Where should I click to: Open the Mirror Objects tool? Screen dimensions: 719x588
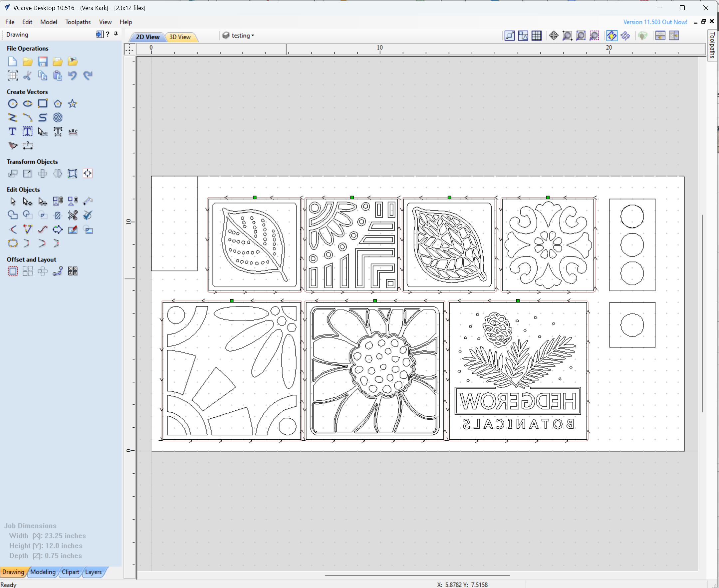[57, 174]
